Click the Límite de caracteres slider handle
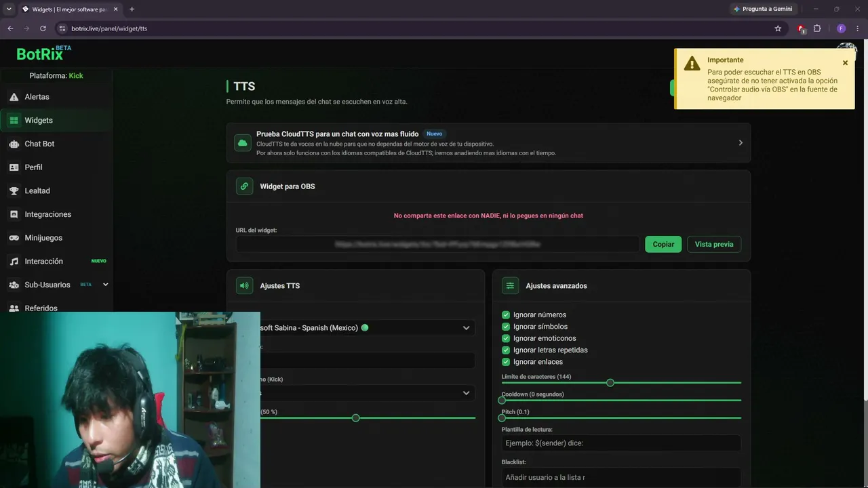Viewport: 868px width, 488px height. 610,383
